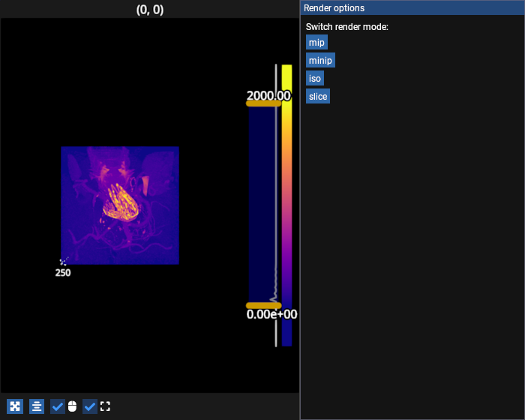The height and width of the screenshot is (420, 525).
Task: Click the lower 0.00e+00 range slider handle
Action: click(263, 305)
